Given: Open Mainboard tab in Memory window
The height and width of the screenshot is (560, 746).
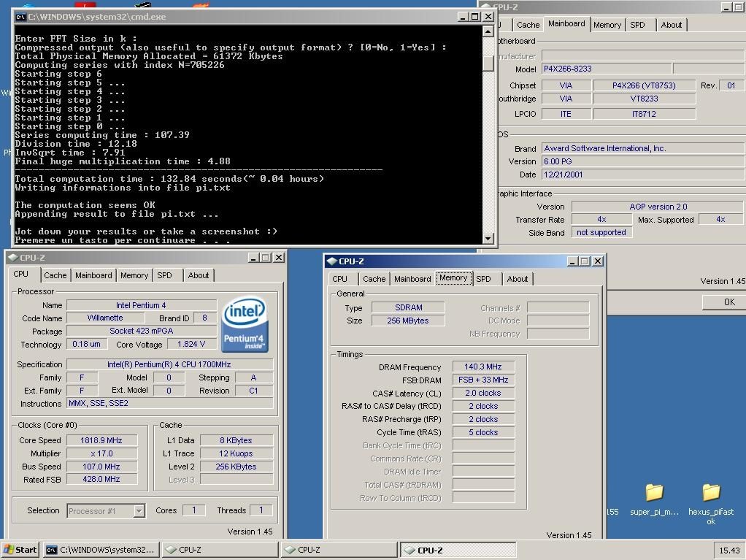Looking at the screenshot, I should click(412, 279).
